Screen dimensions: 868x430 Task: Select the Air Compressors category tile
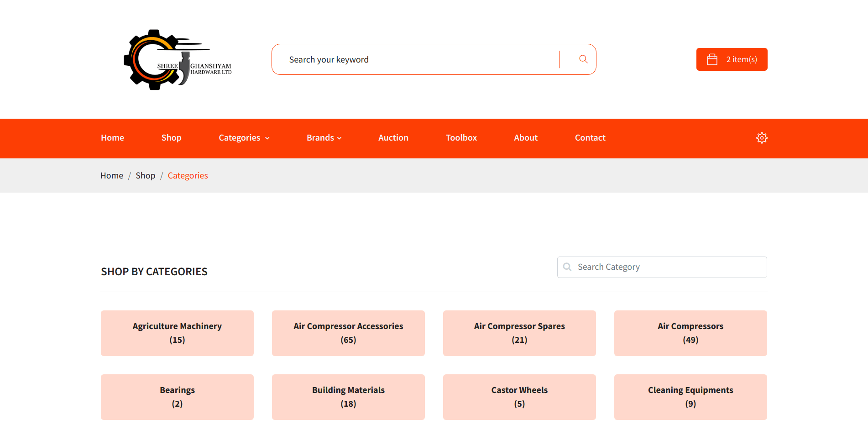pos(690,333)
